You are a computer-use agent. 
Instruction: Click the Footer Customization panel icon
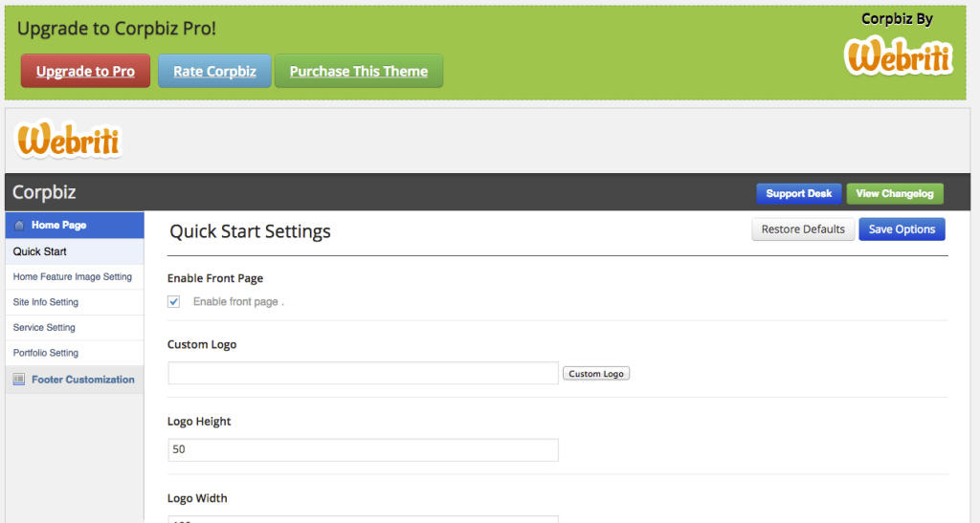pyautogui.click(x=19, y=380)
